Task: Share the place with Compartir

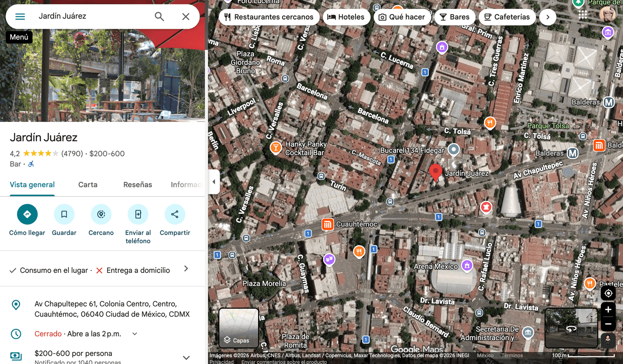Action: coord(175,220)
